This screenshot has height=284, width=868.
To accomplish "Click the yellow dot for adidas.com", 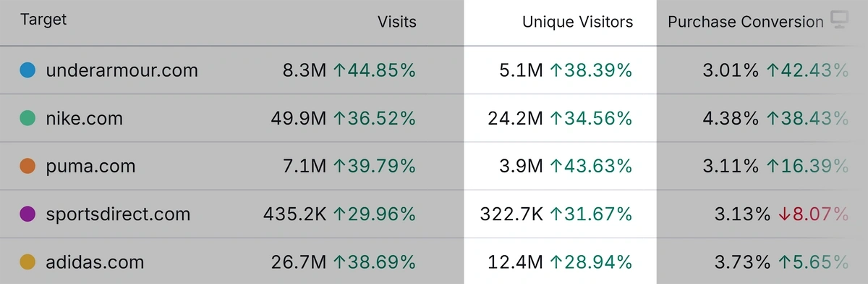I will pos(27,262).
